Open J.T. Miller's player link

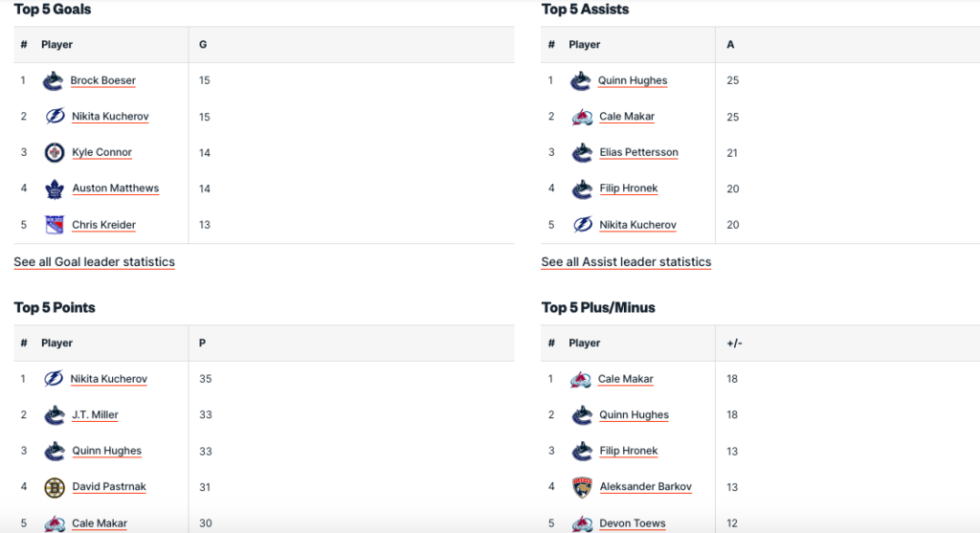[x=95, y=415]
